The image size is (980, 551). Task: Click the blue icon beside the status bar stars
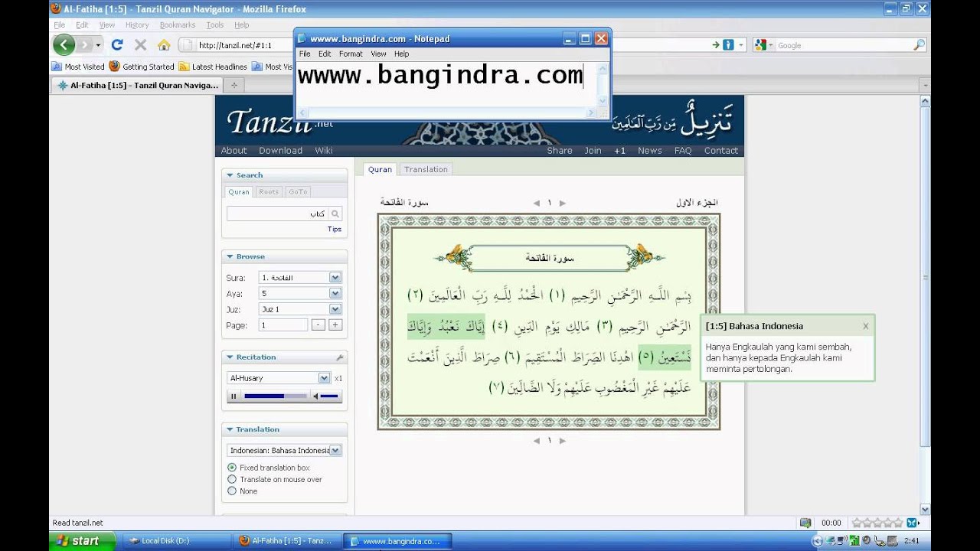tap(912, 523)
